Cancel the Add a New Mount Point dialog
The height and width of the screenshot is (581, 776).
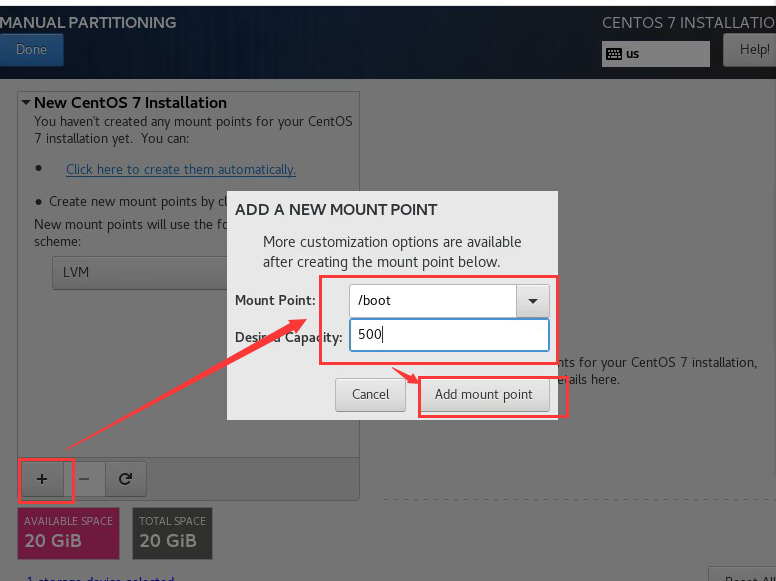[x=370, y=394]
